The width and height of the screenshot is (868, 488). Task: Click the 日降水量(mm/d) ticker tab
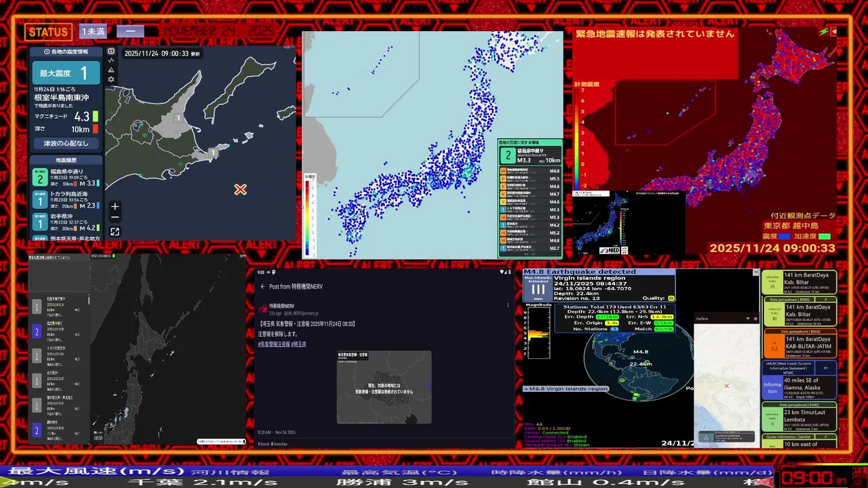(x=708, y=471)
